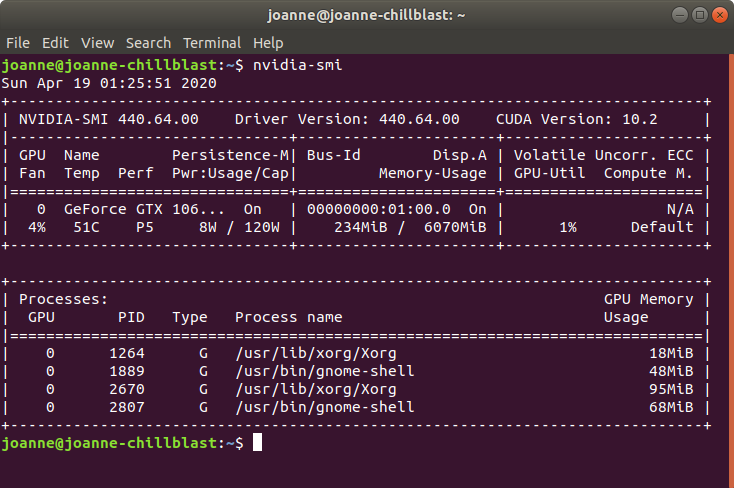Click PID '2670' in the process table
The image size is (734, 488).
click(x=127, y=390)
